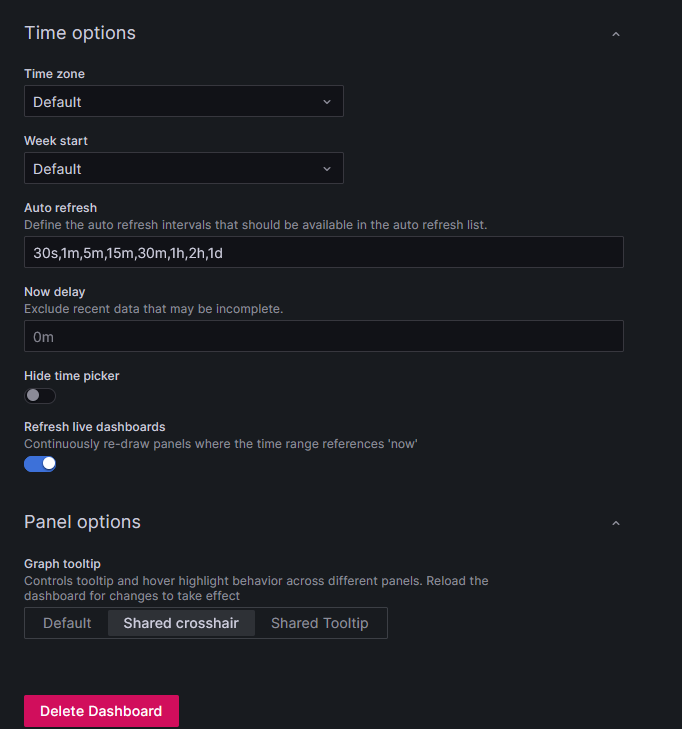Pick the Shared Tooltip option
This screenshot has width=682, height=729.
click(320, 623)
